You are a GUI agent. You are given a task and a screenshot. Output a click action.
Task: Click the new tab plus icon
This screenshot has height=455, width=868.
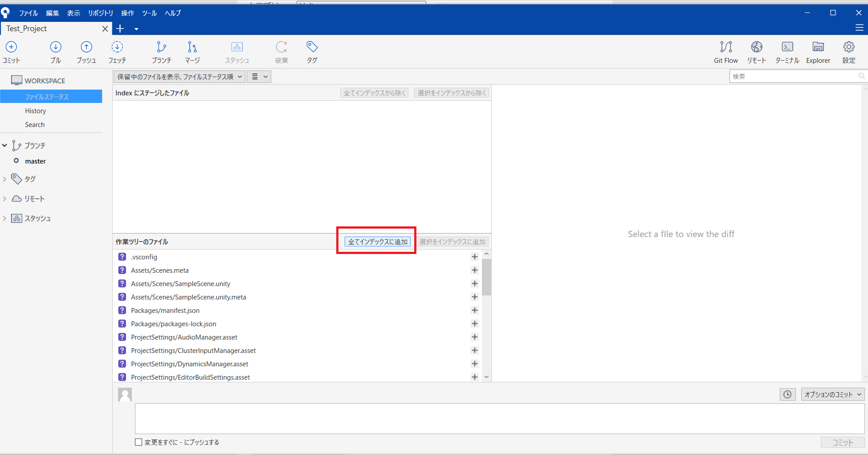pyautogui.click(x=120, y=29)
